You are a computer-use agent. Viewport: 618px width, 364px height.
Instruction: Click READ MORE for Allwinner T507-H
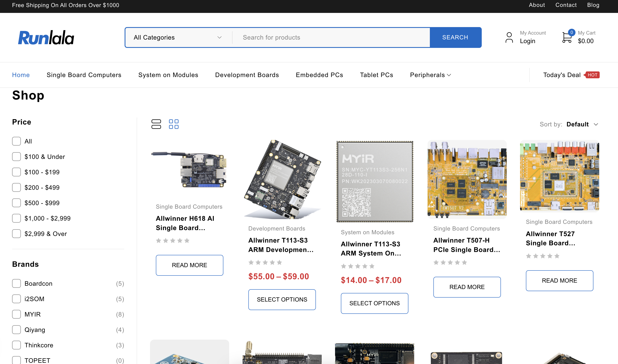467,287
